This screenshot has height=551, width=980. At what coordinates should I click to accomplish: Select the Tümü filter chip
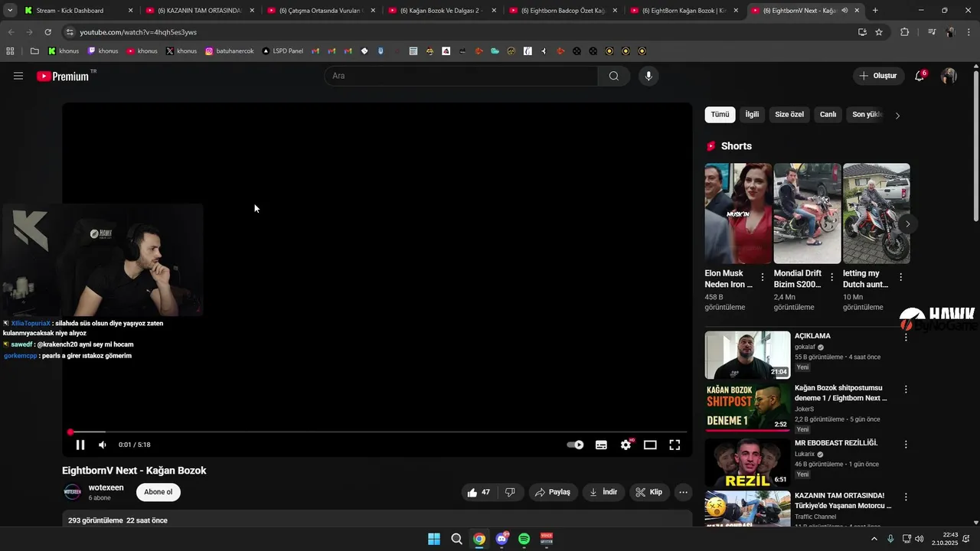click(x=720, y=115)
